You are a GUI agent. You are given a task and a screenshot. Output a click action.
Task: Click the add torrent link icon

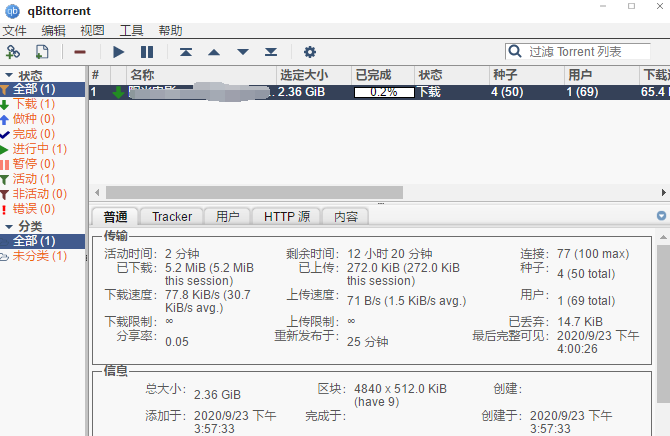13,52
